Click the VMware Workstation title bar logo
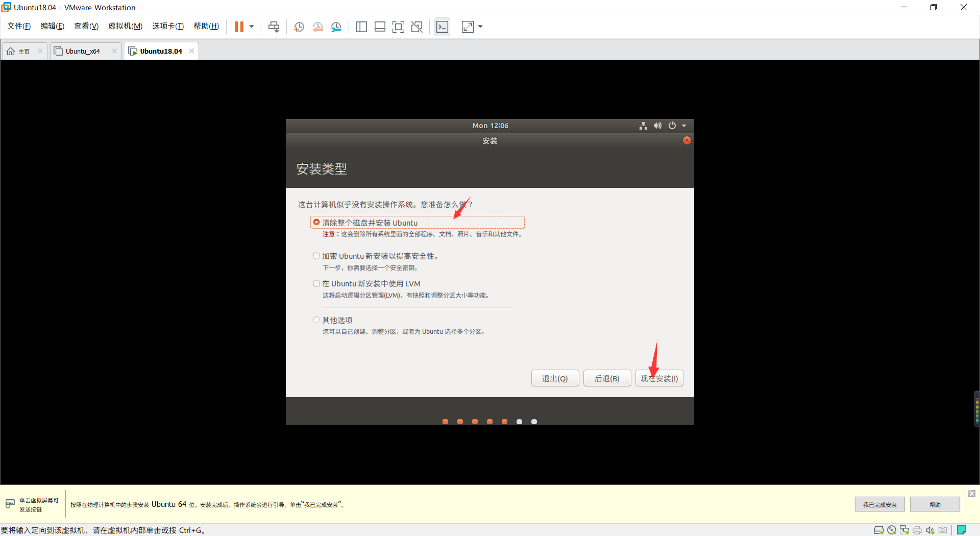Viewport: 980px width, 536px height. click(6, 7)
